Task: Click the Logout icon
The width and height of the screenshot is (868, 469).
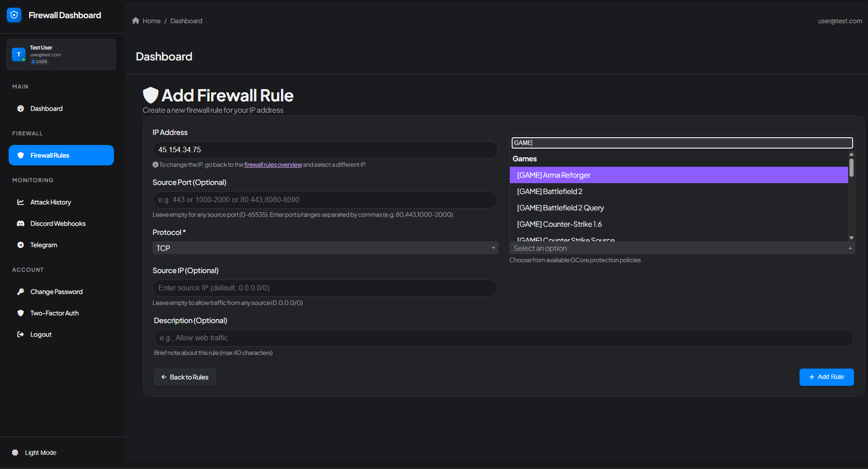Action: (x=21, y=334)
